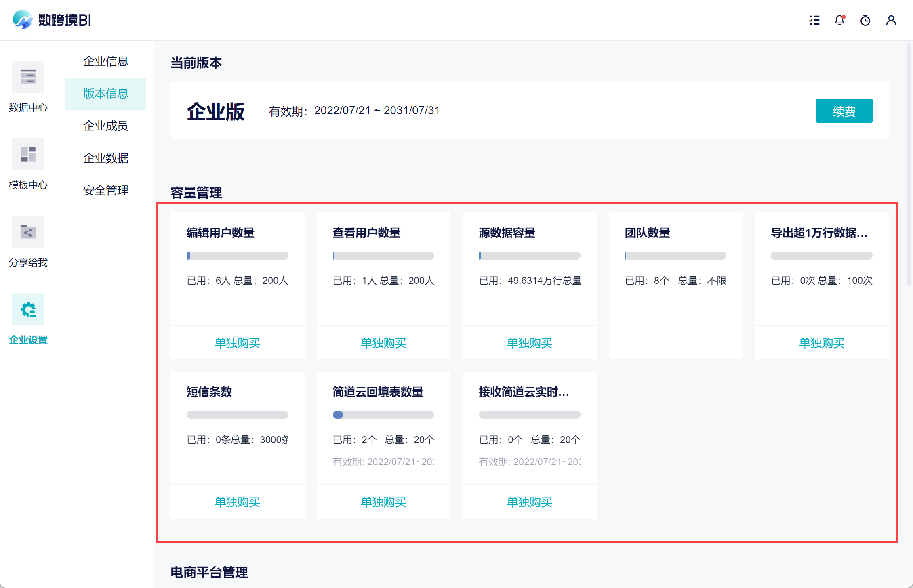Open the user profile icon

click(x=891, y=20)
